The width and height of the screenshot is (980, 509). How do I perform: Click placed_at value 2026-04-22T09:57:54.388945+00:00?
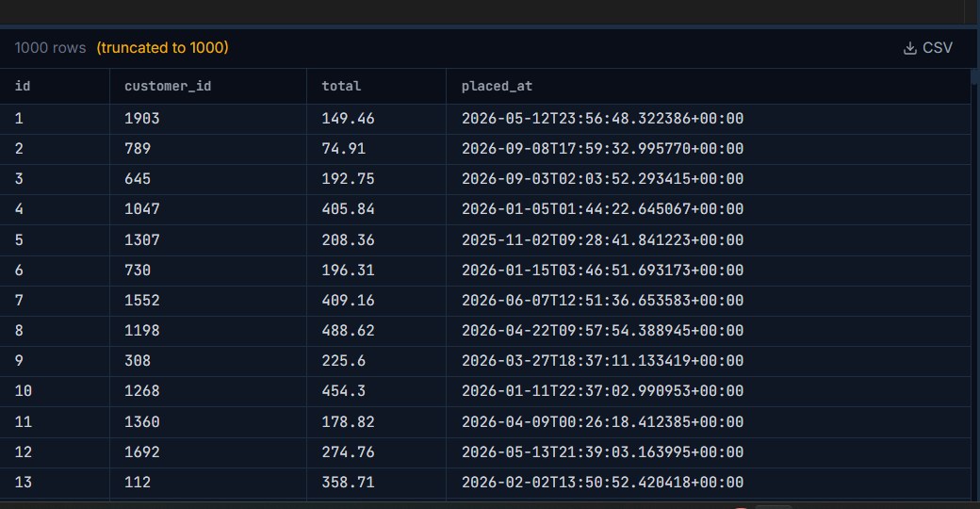602,330
